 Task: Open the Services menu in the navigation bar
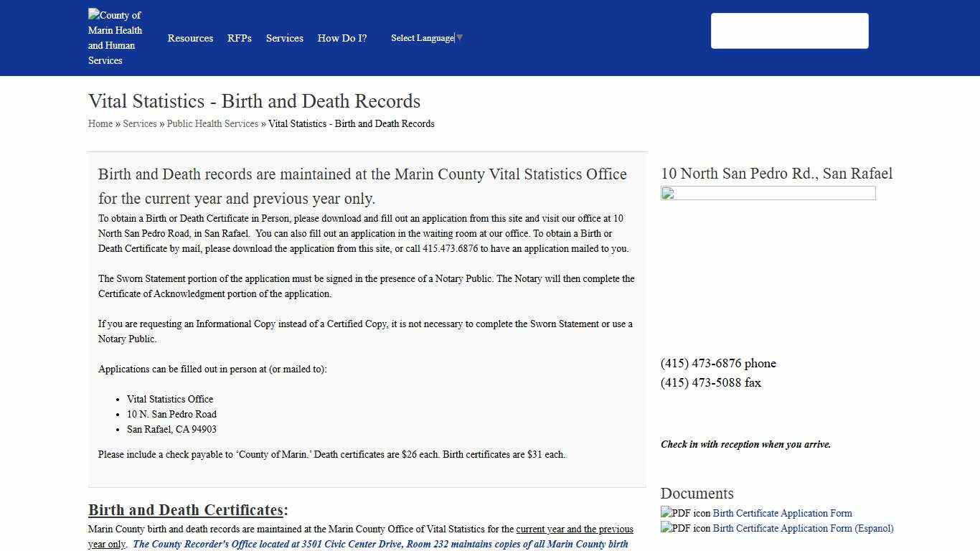(x=284, y=38)
